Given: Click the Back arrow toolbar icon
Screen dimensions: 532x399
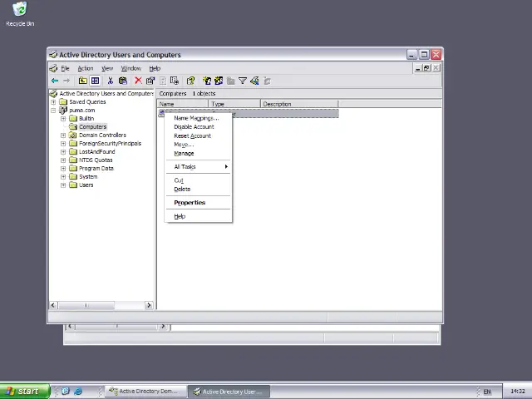Looking at the screenshot, I should (55, 81).
